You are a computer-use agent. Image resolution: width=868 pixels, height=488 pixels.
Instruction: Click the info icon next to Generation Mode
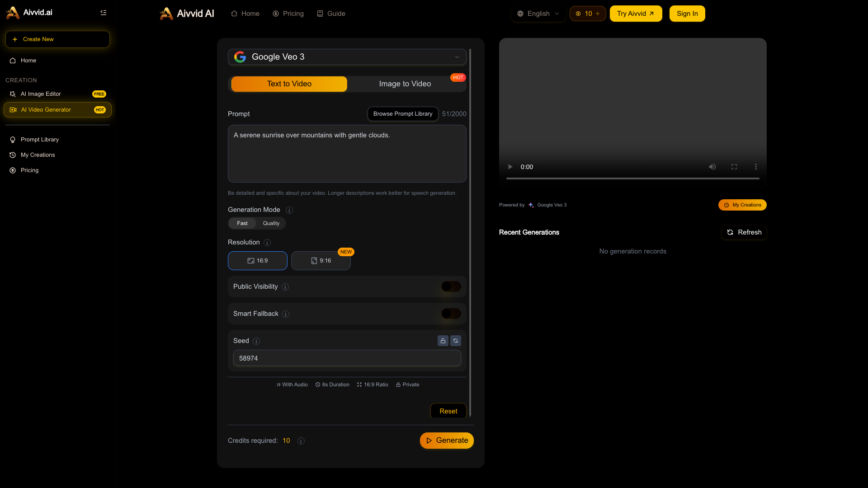[x=289, y=210]
